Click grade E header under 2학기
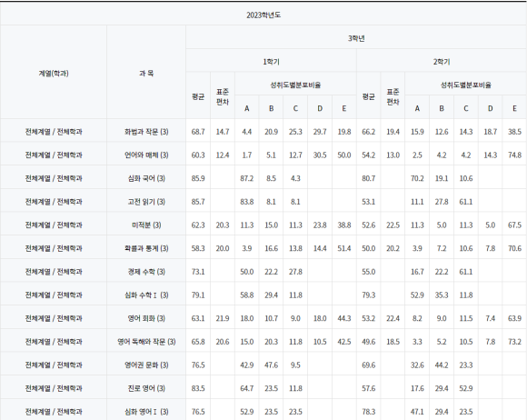527x420 pixels. (514, 108)
